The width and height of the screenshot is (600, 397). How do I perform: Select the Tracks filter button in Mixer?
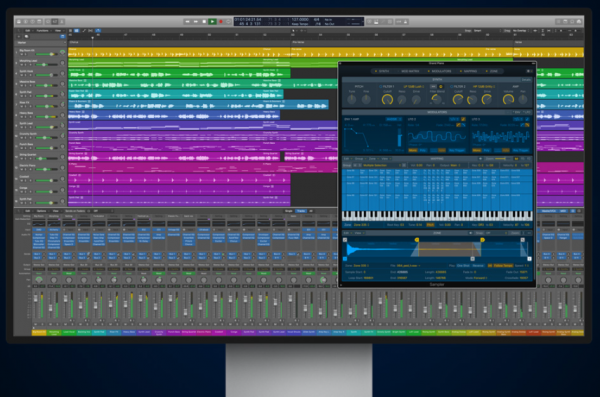[301, 211]
